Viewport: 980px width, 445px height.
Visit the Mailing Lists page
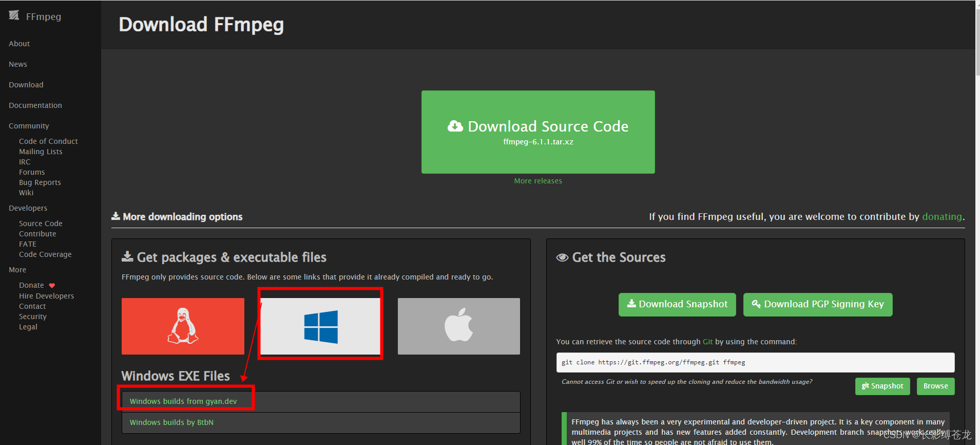(41, 152)
